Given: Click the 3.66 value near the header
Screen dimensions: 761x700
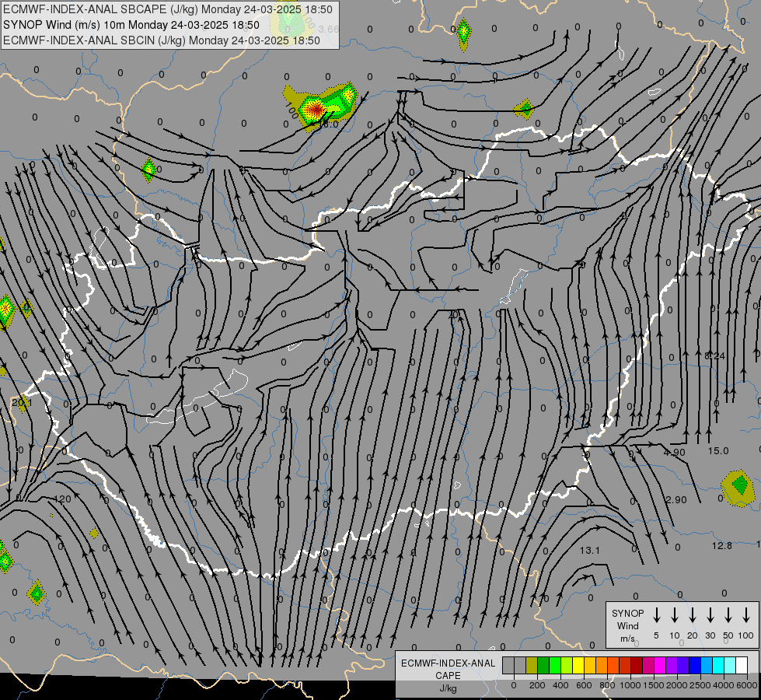Looking at the screenshot, I should tap(329, 29).
